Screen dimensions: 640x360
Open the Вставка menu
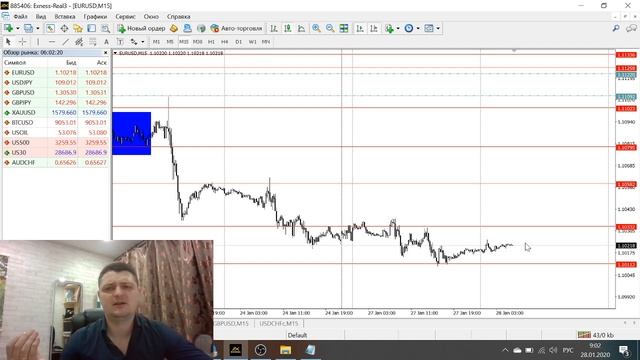64,17
